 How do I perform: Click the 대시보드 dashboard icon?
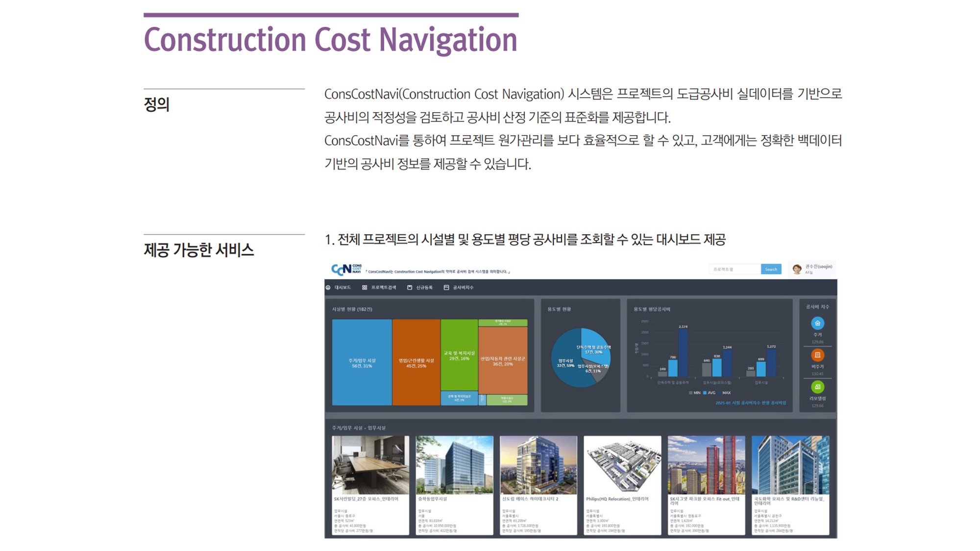pyautogui.click(x=328, y=287)
